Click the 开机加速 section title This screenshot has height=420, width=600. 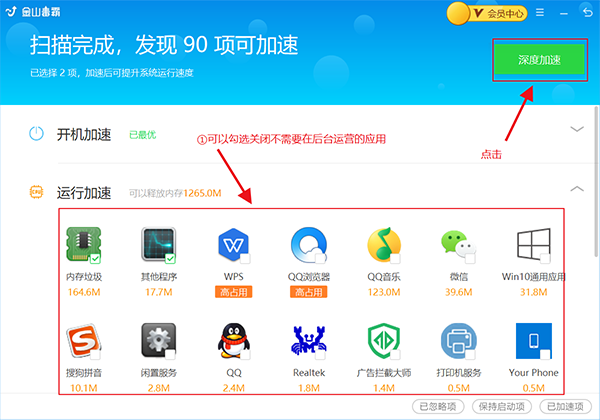tap(84, 135)
